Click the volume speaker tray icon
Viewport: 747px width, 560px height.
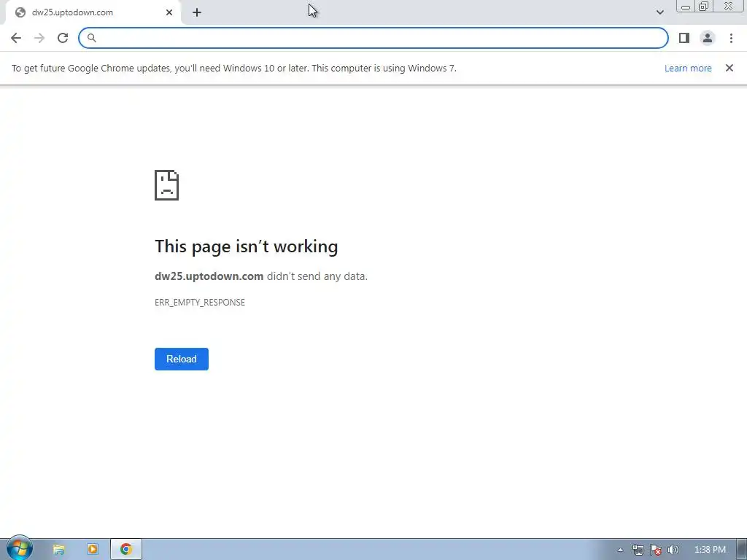click(673, 550)
